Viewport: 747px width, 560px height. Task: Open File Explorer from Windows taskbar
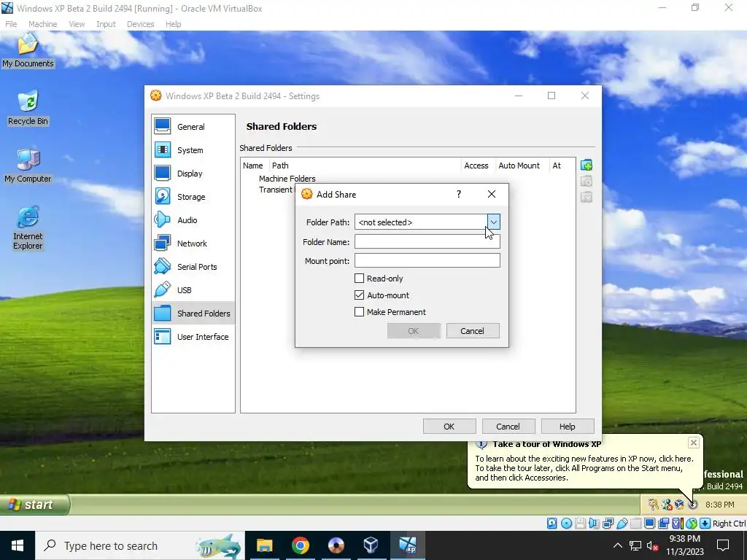click(264, 545)
